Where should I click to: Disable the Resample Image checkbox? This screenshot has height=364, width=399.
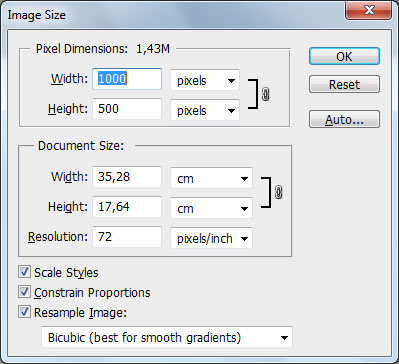click(24, 312)
